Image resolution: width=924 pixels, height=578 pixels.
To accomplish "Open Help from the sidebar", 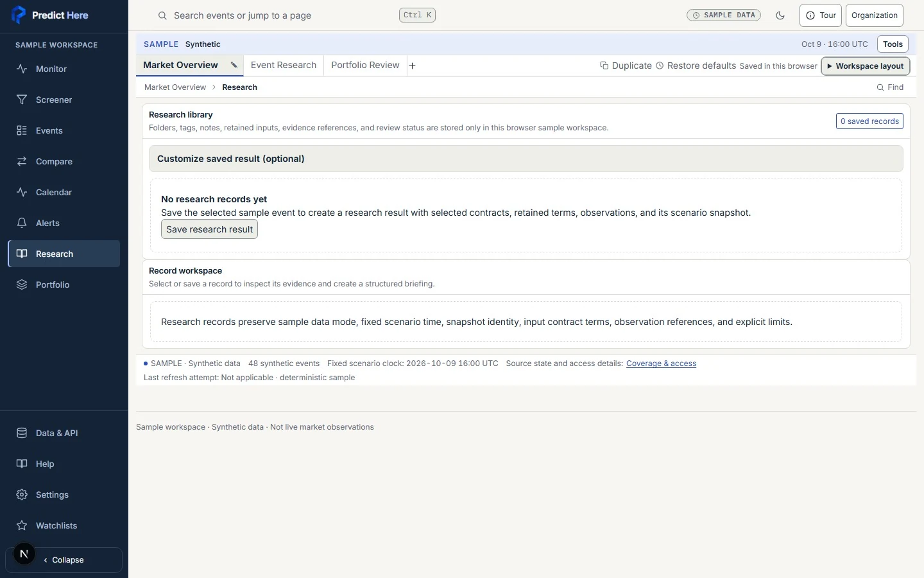I will [64, 464].
